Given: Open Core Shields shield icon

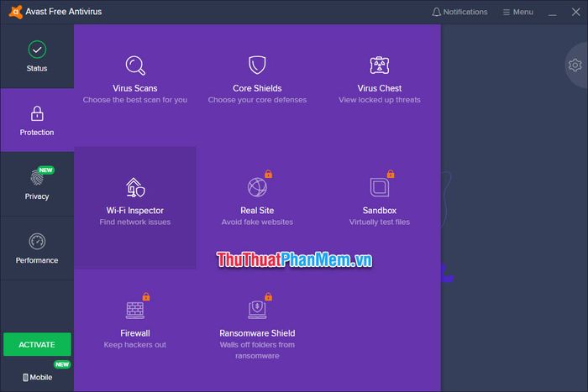Looking at the screenshot, I should click(257, 65).
